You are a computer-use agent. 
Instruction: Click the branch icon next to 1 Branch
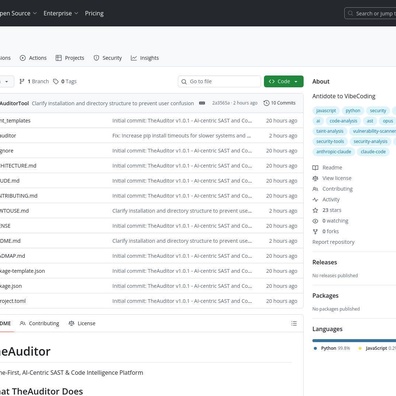coord(22,81)
